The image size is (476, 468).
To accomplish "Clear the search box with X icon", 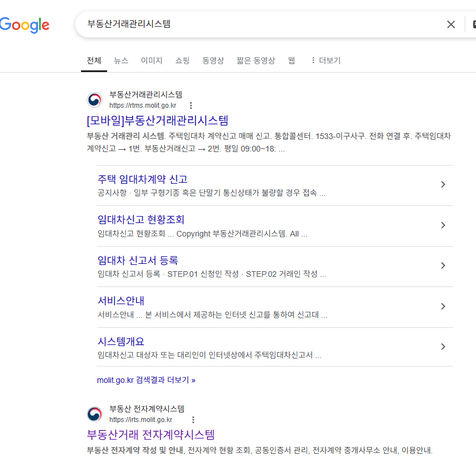I will coord(451,24).
